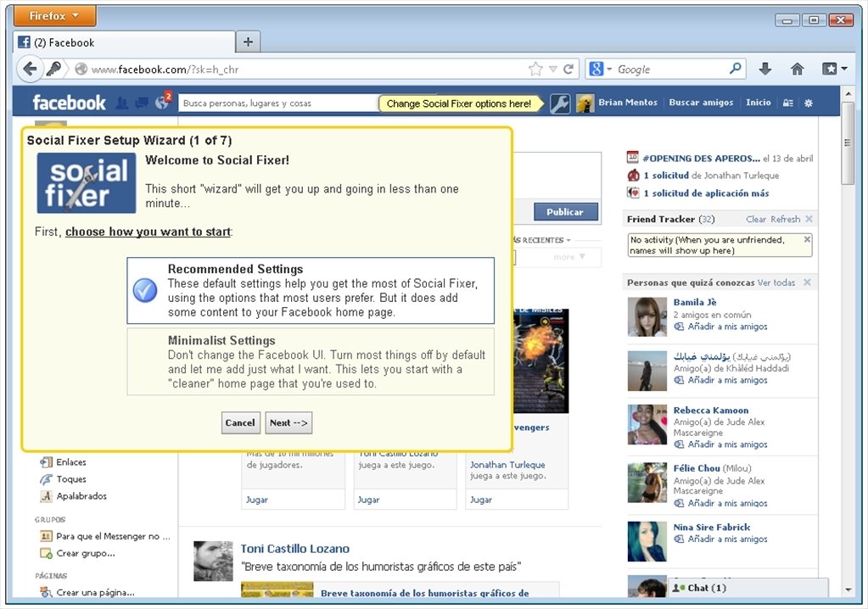Click the #OPENING DES APEROS event calendar icon
The image size is (868, 609).
click(633, 158)
